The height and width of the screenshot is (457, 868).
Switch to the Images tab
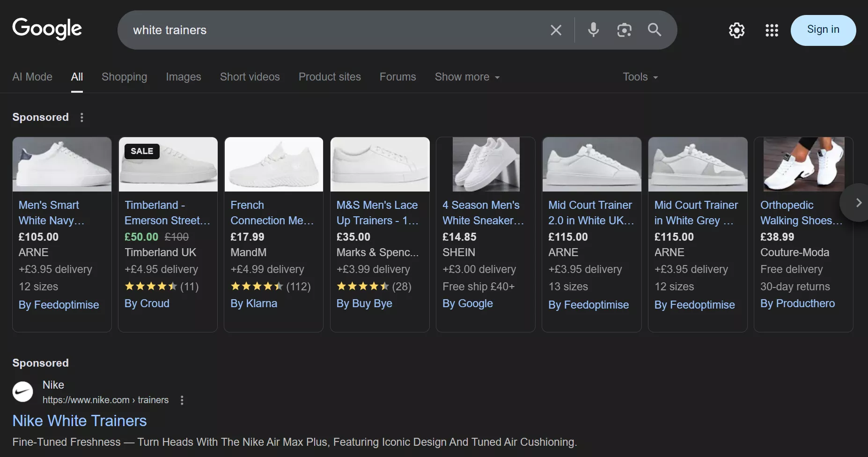coord(184,77)
